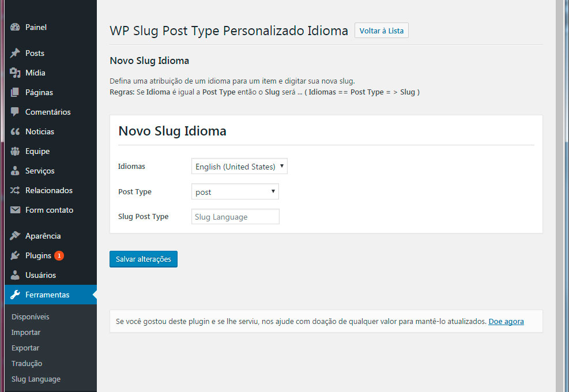The image size is (569, 392).
Task: Go to Slug Language submenu
Action: [x=36, y=379]
